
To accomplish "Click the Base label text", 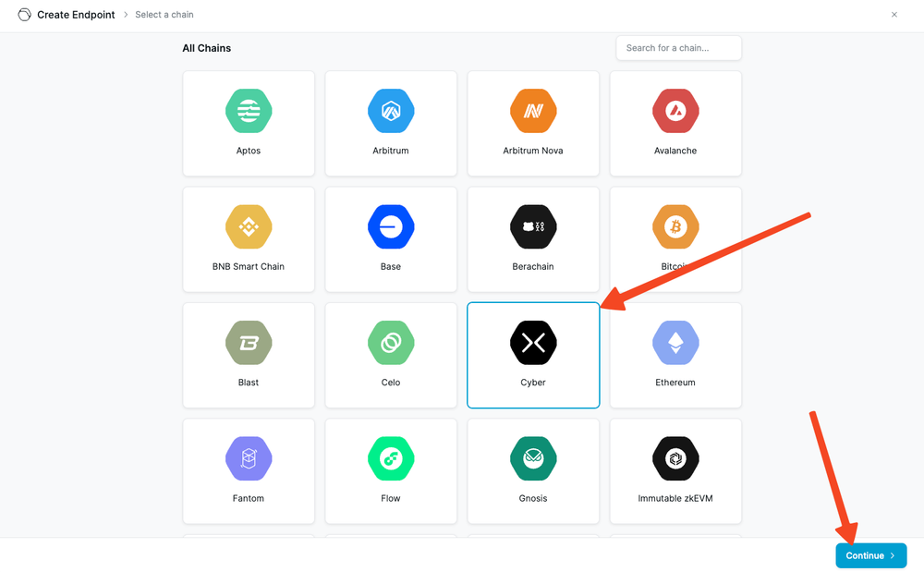I will (x=391, y=267).
